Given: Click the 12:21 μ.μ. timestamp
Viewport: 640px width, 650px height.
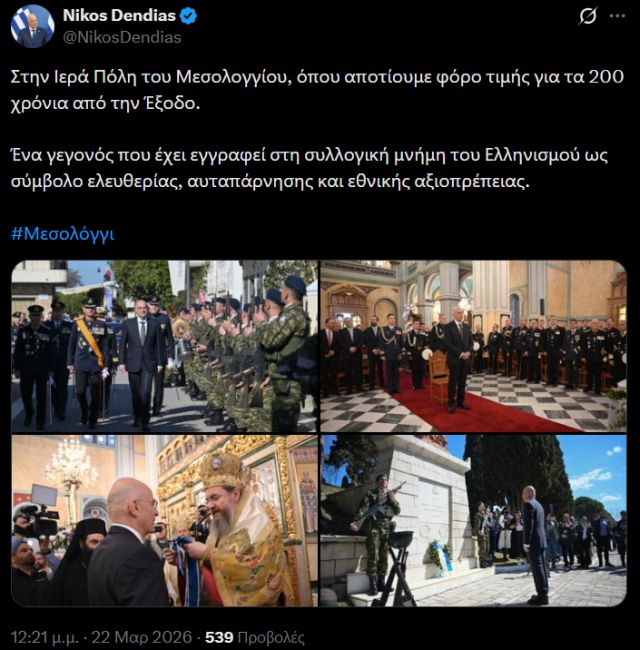Looking at the screenshot, I should click(44, 637).
